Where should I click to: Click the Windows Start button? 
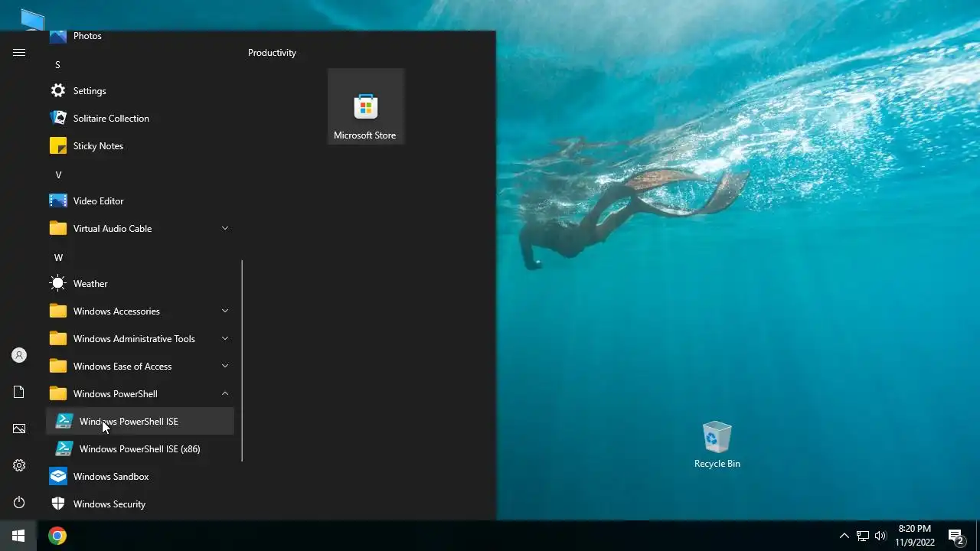pyautogui.click(x=18, y=536)
